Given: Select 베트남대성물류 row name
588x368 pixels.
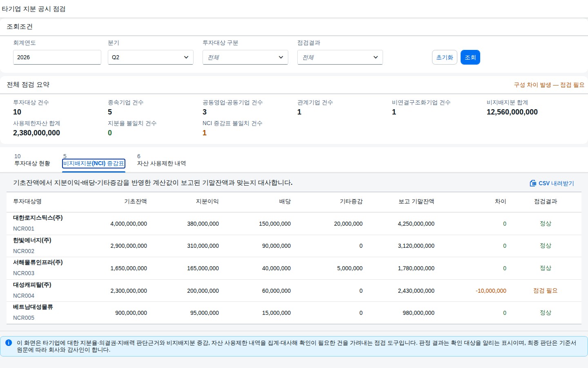Looking at the screenshot, I should pos(33,307).
